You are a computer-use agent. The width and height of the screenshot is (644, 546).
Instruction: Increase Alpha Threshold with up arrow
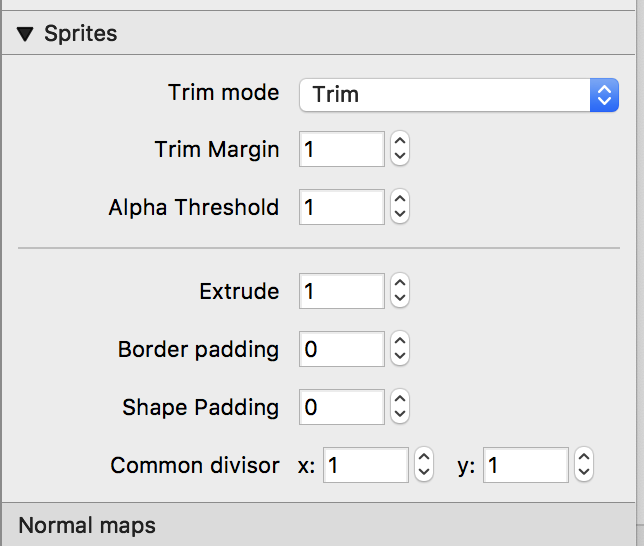(400, 201)
